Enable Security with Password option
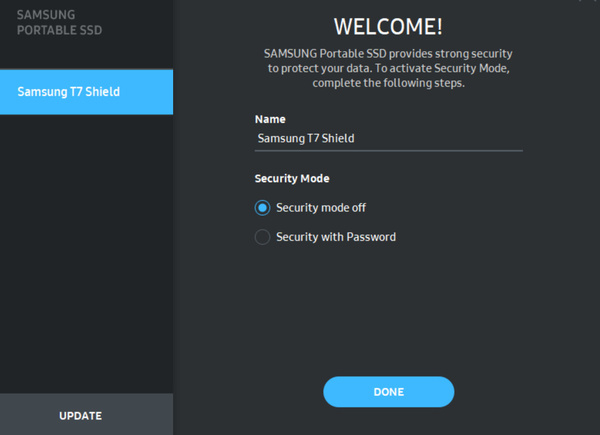The height and width of the screenshot is (435, 600). [x=262, y=237]
